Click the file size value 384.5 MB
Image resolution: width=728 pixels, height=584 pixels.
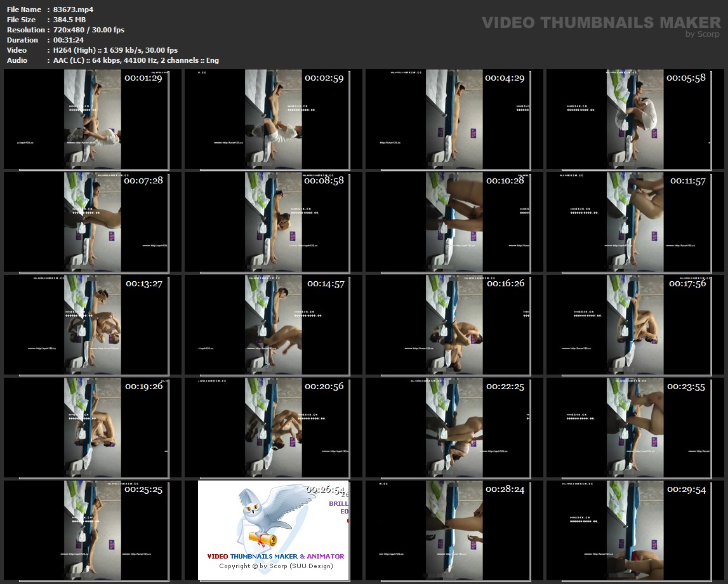70,20
